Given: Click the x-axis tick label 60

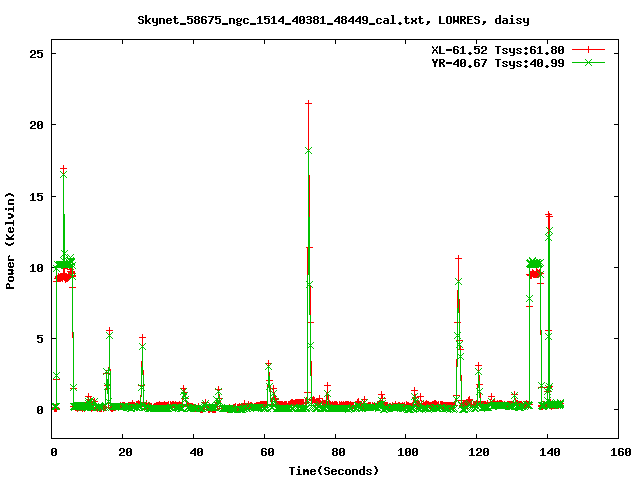Looking at the screenshot, I should point(267,452).
